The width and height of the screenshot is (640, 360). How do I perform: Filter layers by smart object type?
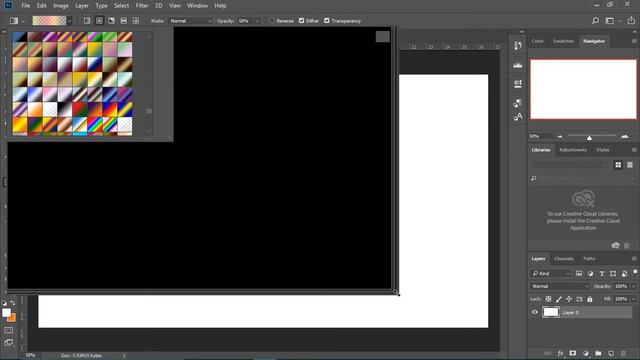point(624,273)
